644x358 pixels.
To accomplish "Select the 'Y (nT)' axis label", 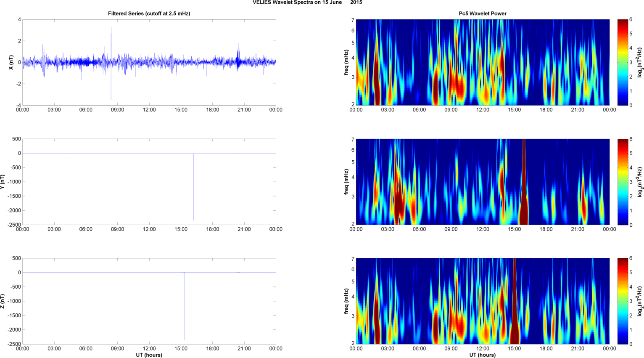I will 3,182.
